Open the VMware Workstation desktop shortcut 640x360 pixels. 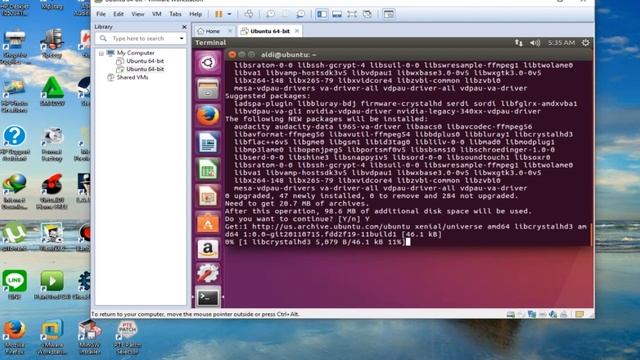[x=52, y=337]
